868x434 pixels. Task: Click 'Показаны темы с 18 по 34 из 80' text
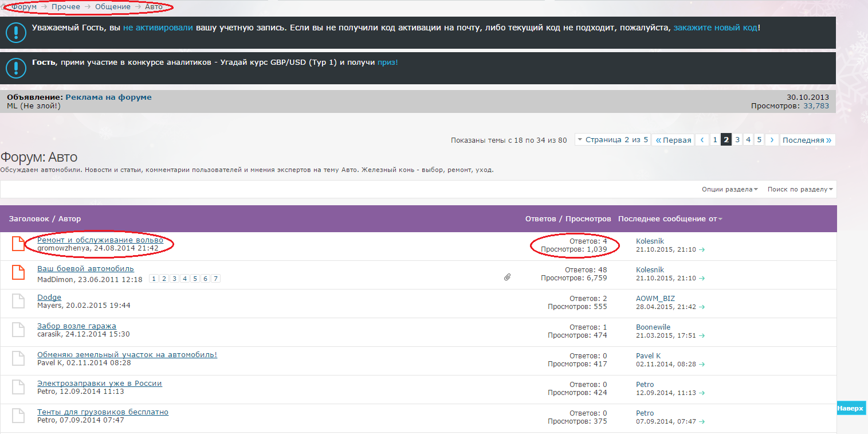[509, 140]
